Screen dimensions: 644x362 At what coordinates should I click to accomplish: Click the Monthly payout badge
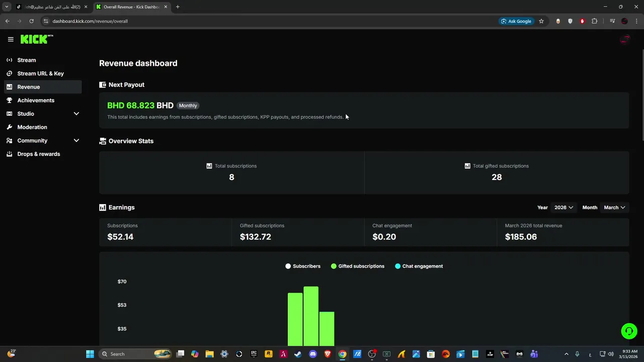[x=188, y=106]
